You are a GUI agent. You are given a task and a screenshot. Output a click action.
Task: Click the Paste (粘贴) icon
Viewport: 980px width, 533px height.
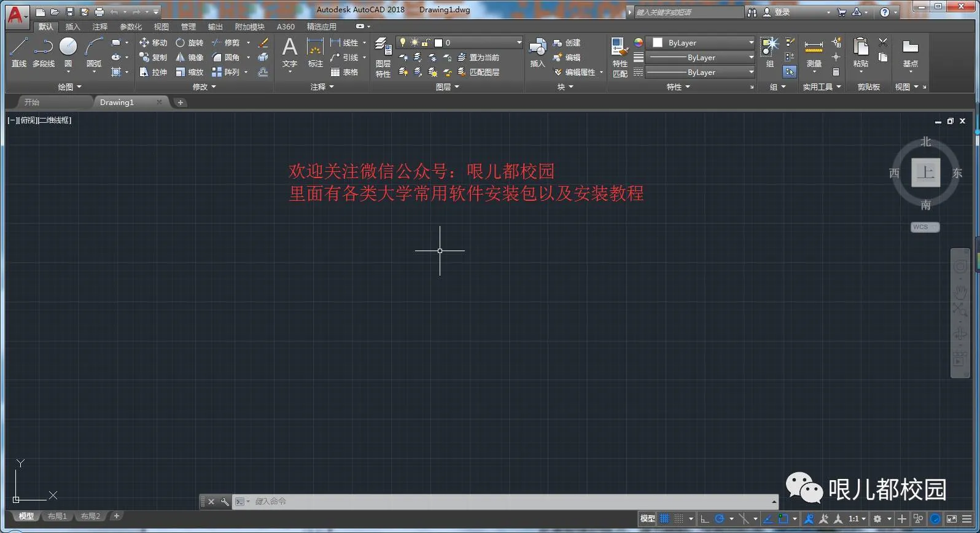(861, 52)
